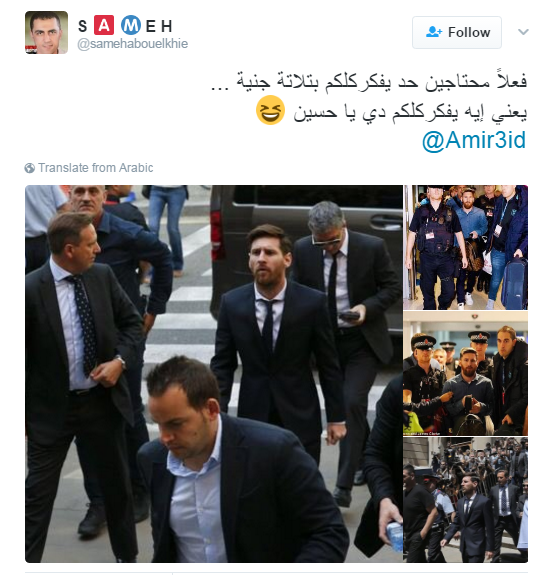Click the ellipsis ending the first tweet line
This screenshot has height=575, width=538.
point(220,87)
